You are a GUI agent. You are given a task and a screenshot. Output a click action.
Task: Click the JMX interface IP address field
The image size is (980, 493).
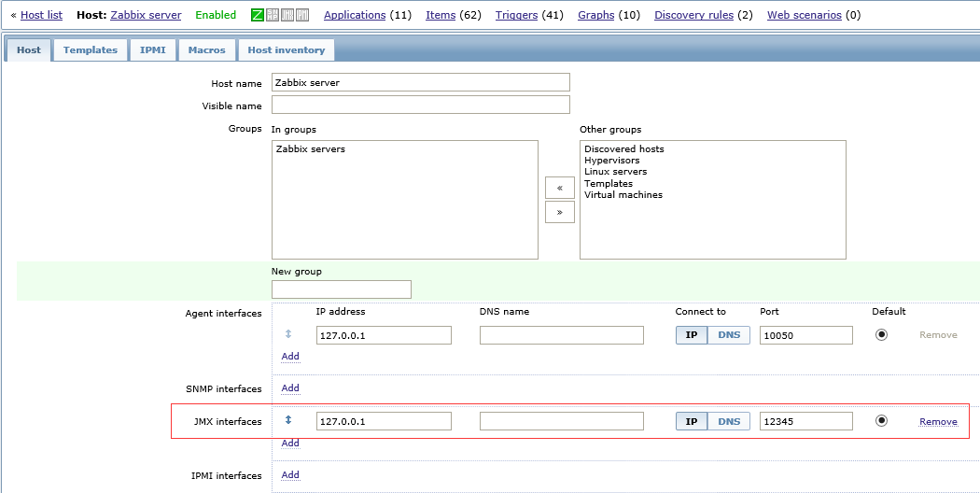(384, 422)
